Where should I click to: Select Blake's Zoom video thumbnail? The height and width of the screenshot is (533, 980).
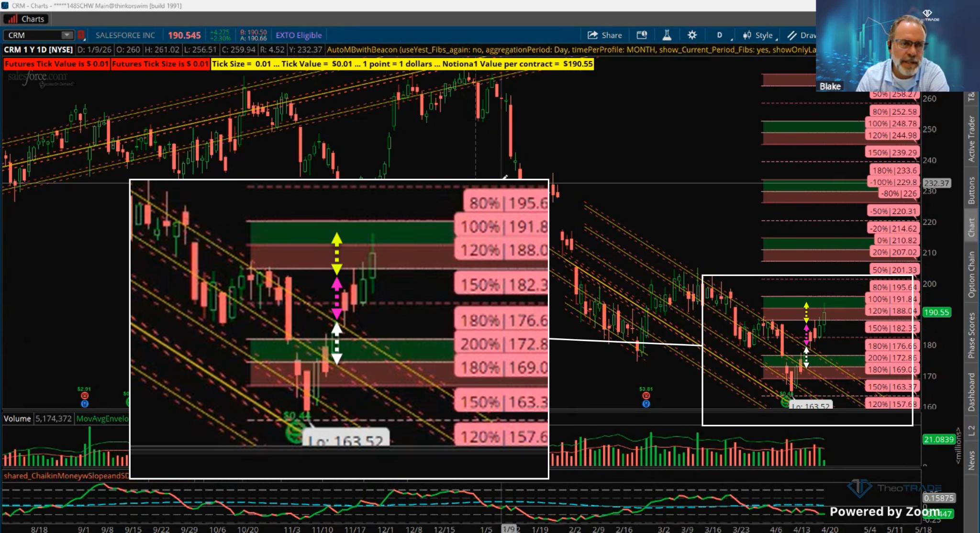[x=898, y=46]
